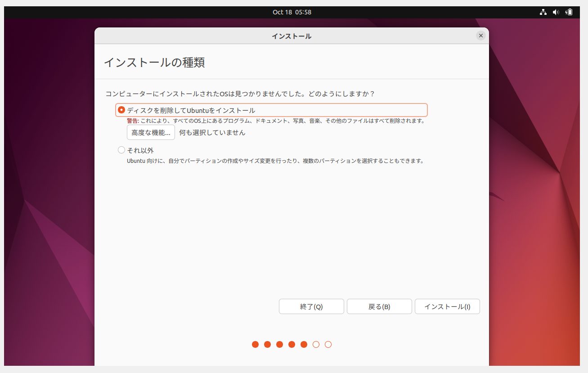Screen dimensions: 588x373
Task: Go back with the 戻る(B) button
Action: 379,306
